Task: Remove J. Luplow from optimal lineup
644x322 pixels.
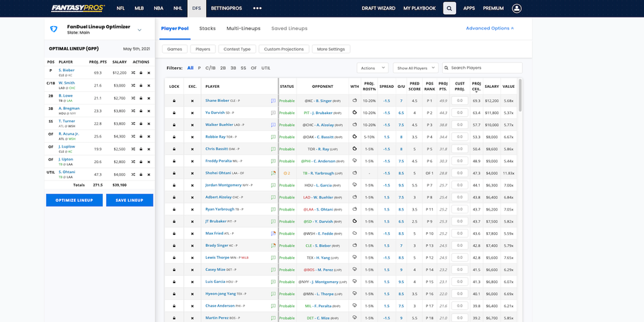Action: pos(149,149)
